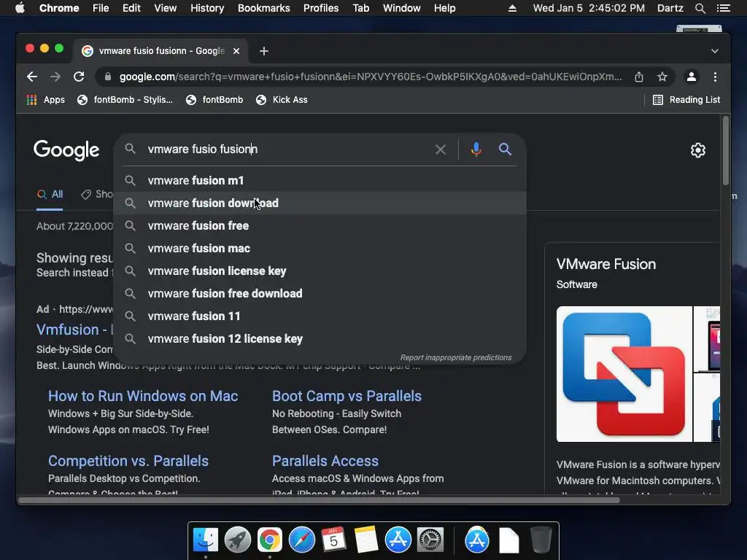747x560 pixels.
Task: Click the eject icon in menu bar
Action: coord(512,8)
